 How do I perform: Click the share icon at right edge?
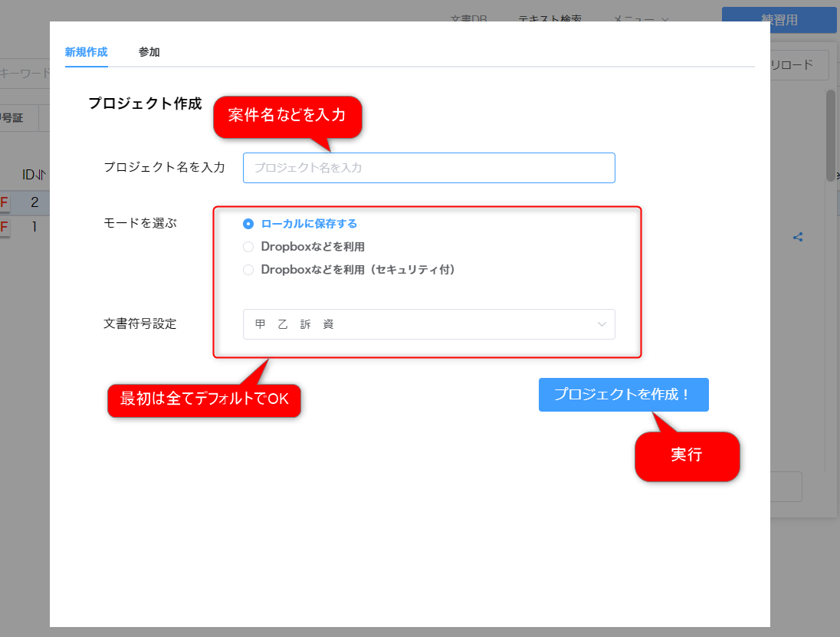tap(798, 237)
